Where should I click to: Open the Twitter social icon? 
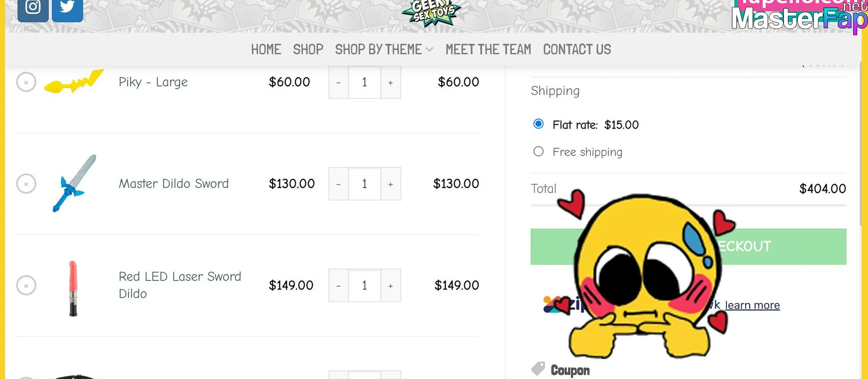pos(67,10)
